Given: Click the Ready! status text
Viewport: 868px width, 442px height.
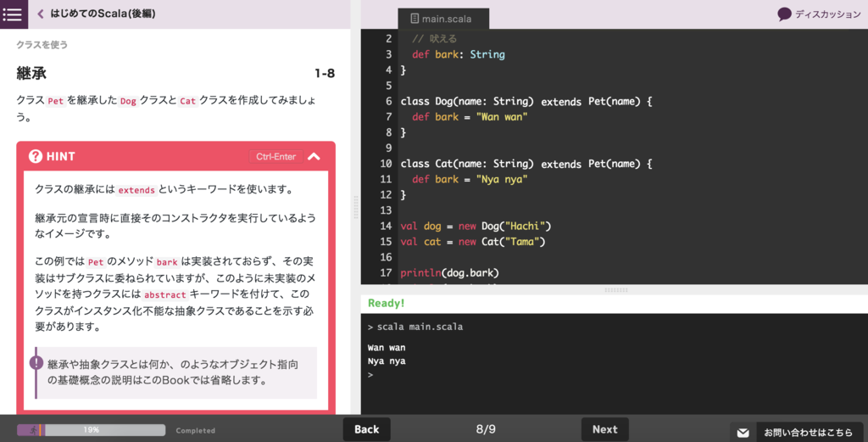Looking at the screenshot, I should coord(386,303).
